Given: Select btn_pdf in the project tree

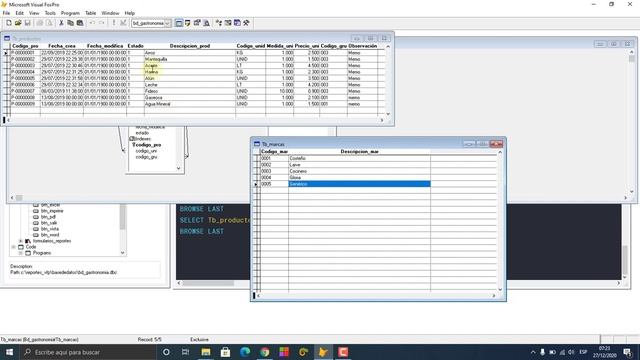Looking at the screenshot, I should [x=49, y=217].
